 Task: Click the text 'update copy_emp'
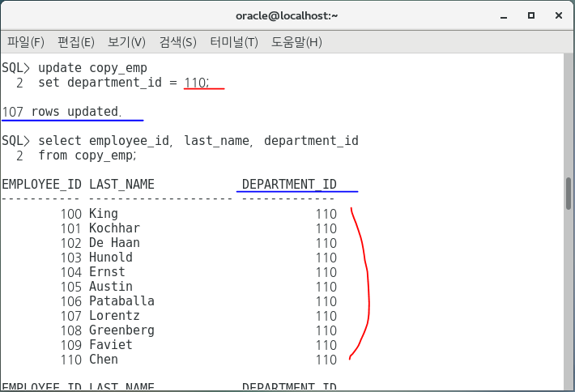92,68
